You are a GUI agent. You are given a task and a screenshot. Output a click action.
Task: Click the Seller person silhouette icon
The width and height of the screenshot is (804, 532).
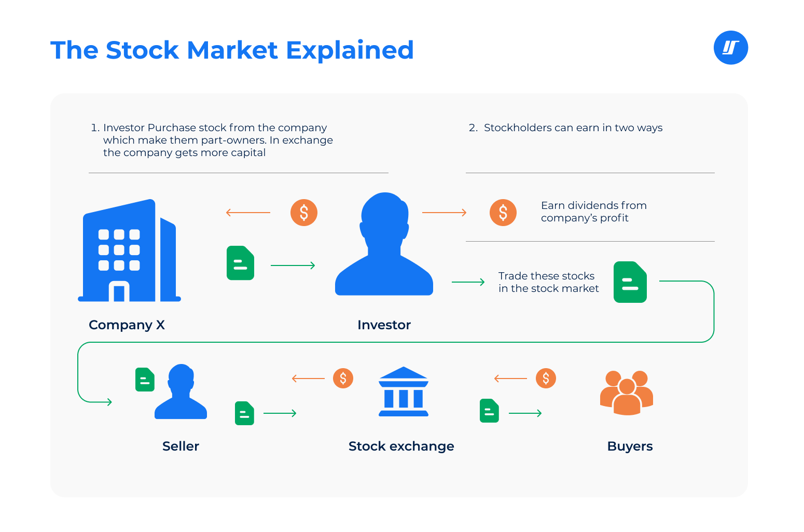tap(181, 391)
